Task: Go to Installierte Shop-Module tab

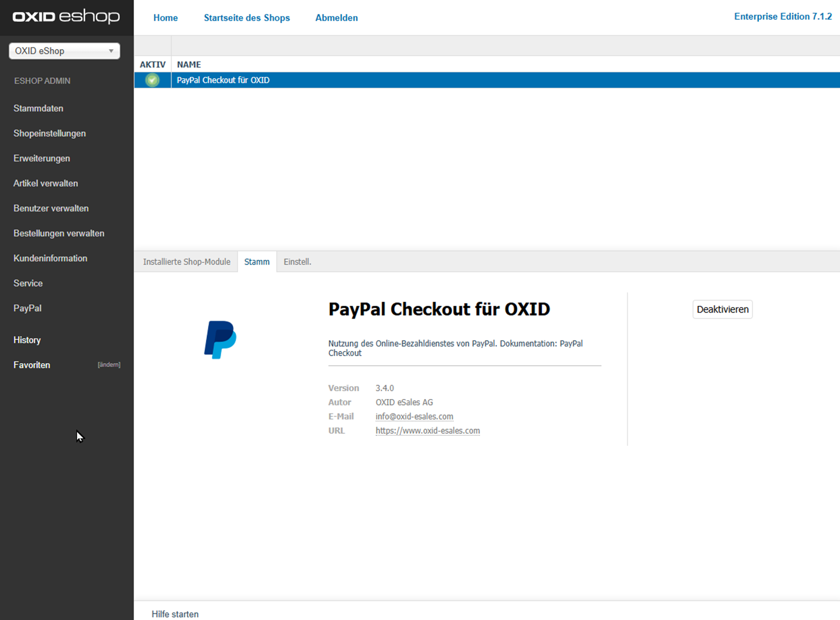Action: click(x=186, y=262)
